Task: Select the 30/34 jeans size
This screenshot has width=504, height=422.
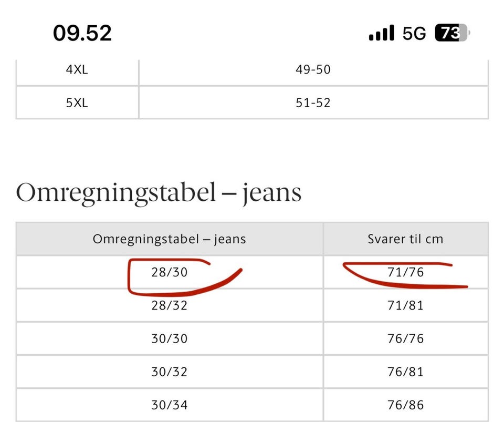Action: [x=170, y=405]
